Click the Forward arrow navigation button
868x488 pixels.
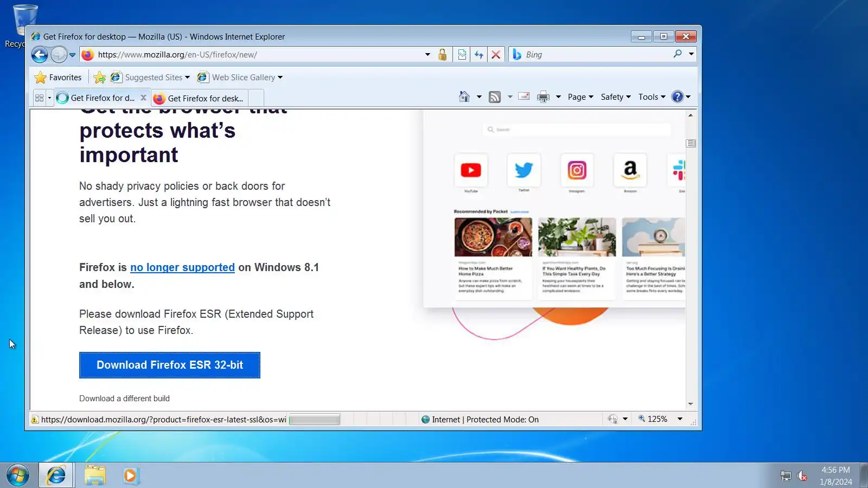59,54
